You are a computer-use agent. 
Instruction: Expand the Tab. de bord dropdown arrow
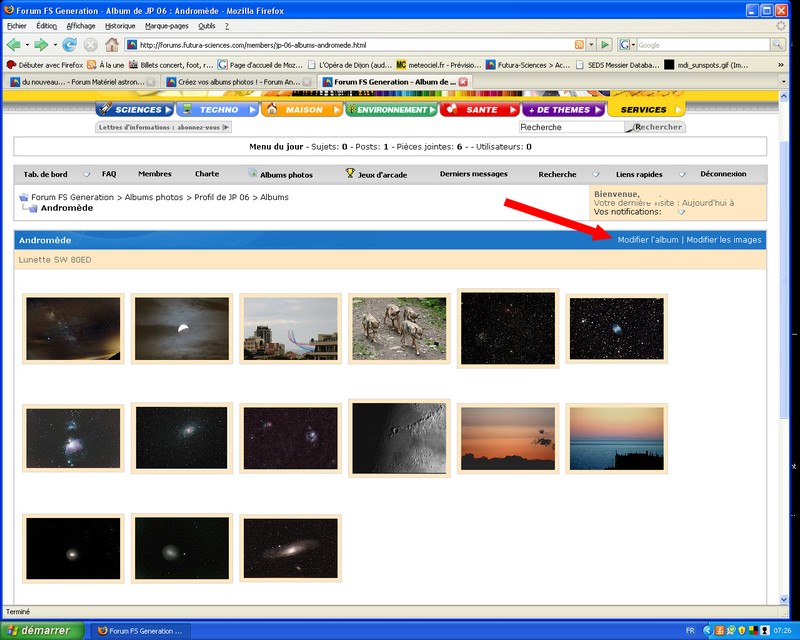tap(87, 175)
